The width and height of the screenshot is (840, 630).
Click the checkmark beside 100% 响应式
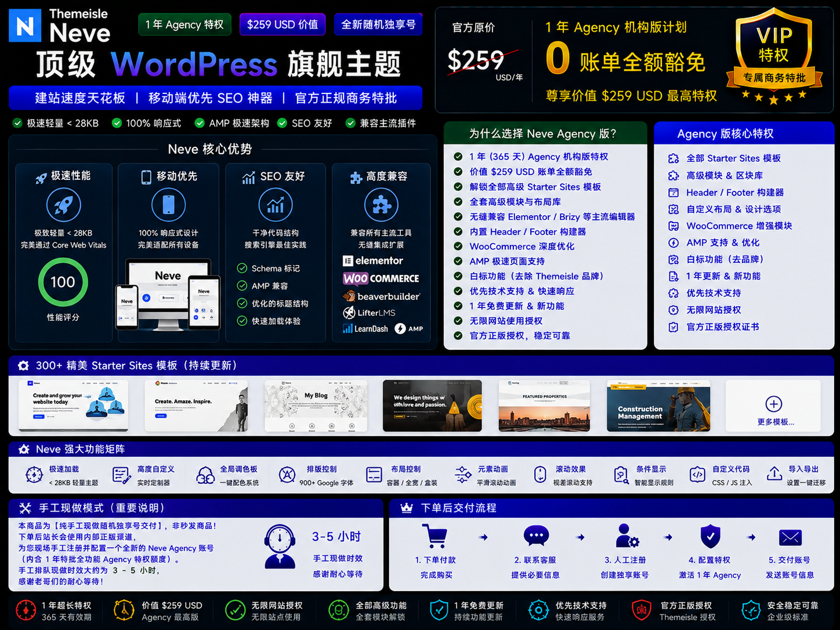[117, 123]
